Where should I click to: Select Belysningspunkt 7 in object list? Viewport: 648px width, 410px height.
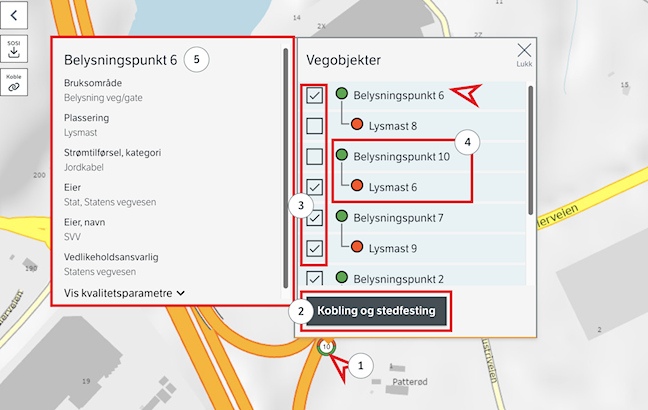[398, 218]
